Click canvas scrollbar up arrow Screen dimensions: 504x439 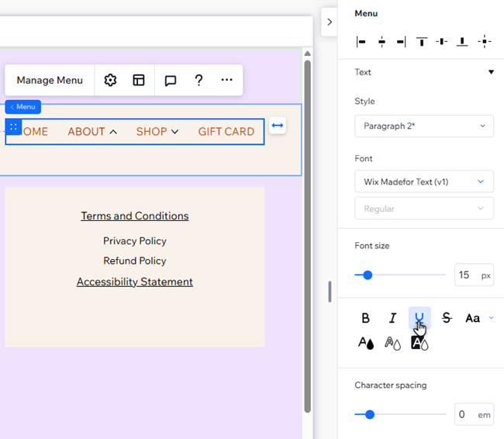[307, 54]
